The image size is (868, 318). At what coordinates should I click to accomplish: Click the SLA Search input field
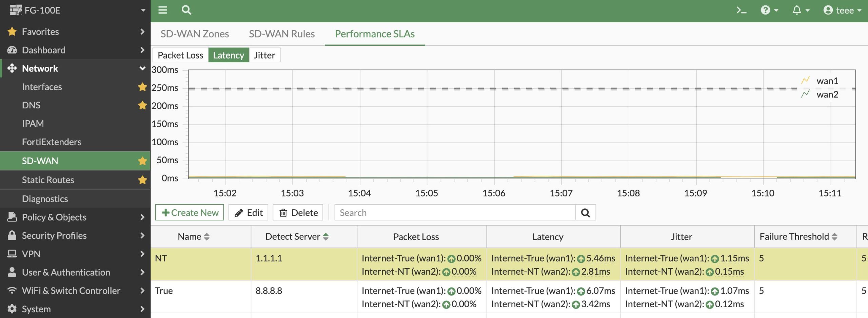[x=455, y=213]
